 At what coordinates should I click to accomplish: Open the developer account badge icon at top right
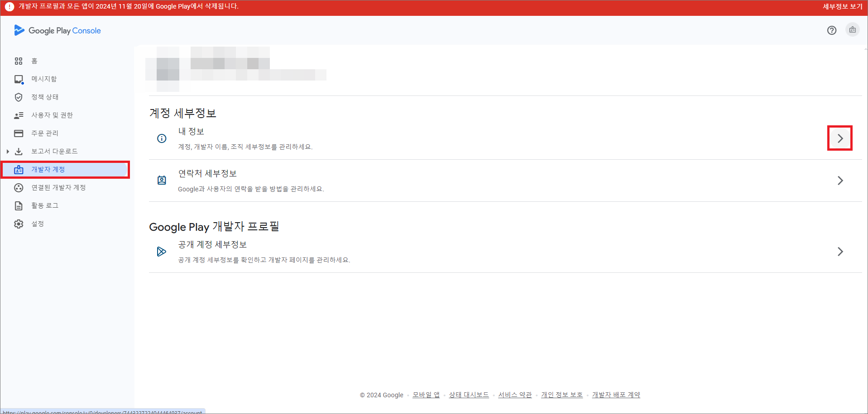point(853,30)
